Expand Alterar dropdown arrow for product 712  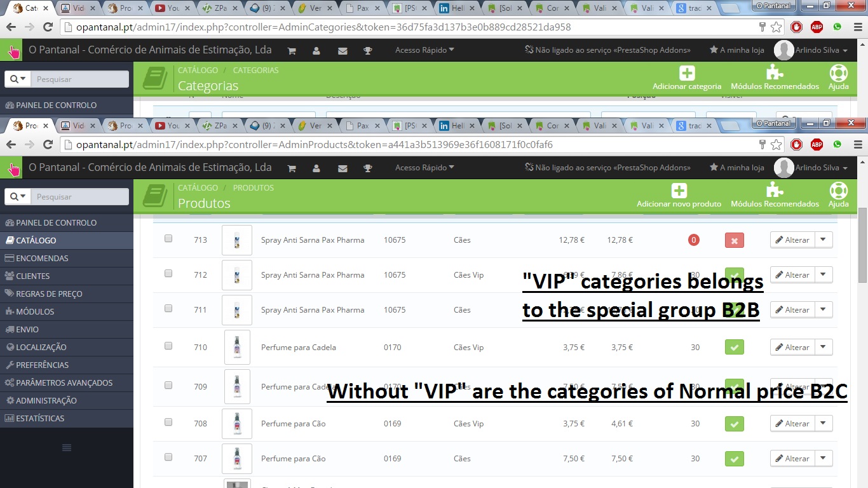pos(824,274)
